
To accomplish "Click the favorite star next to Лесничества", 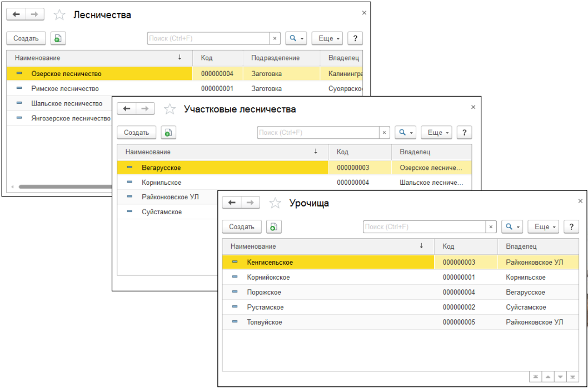I will (59, 15).
